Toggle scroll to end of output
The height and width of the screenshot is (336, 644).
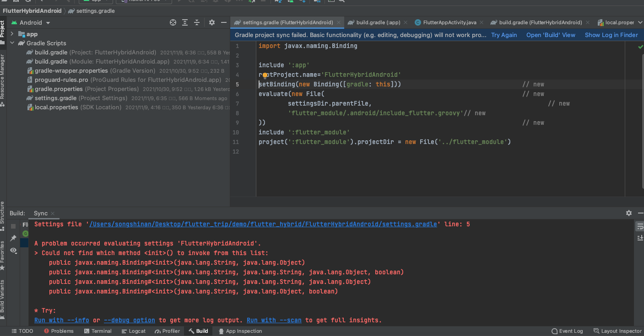[x=640, y=238]
